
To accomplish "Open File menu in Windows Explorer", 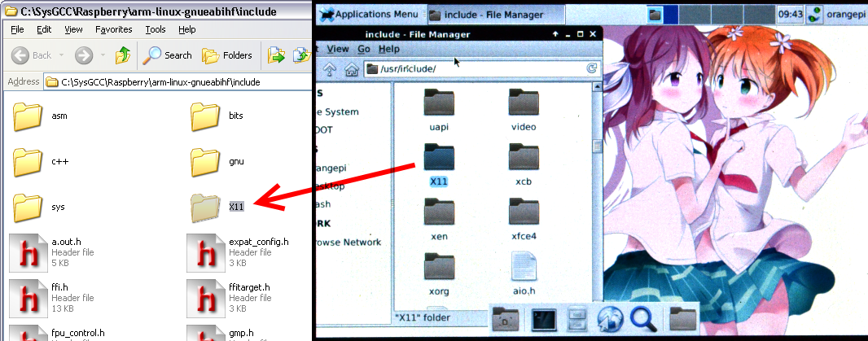I will pos(17,29).
